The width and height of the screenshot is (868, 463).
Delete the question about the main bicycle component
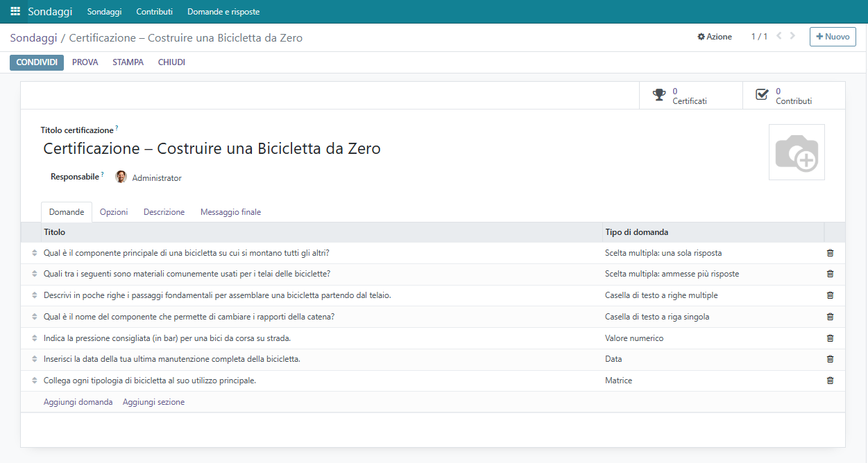point(830,253)
